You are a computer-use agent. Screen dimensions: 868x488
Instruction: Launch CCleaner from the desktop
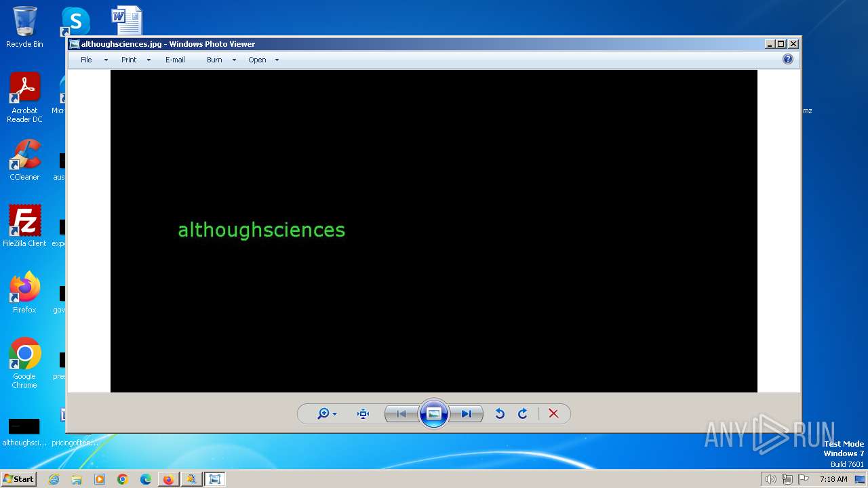[x=24, y=160]
